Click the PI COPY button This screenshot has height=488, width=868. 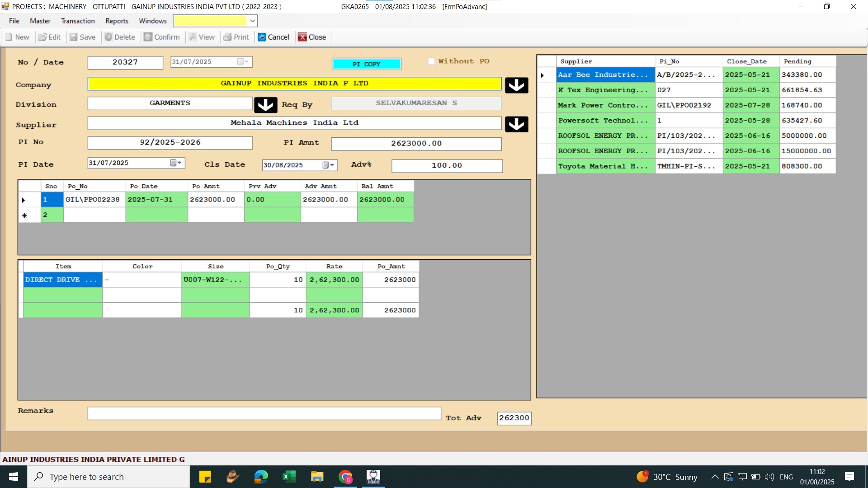coord(366,64)
